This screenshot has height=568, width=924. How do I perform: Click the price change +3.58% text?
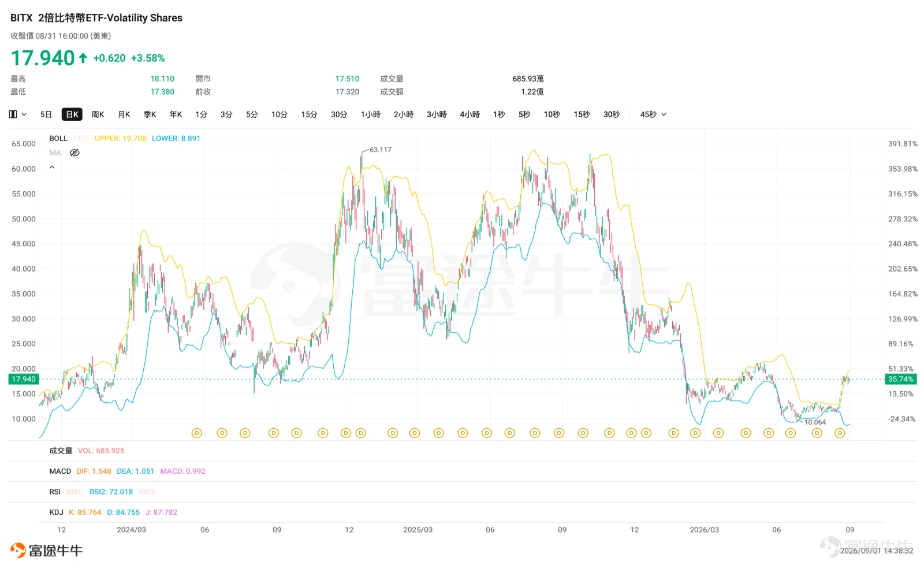point(148,58)
